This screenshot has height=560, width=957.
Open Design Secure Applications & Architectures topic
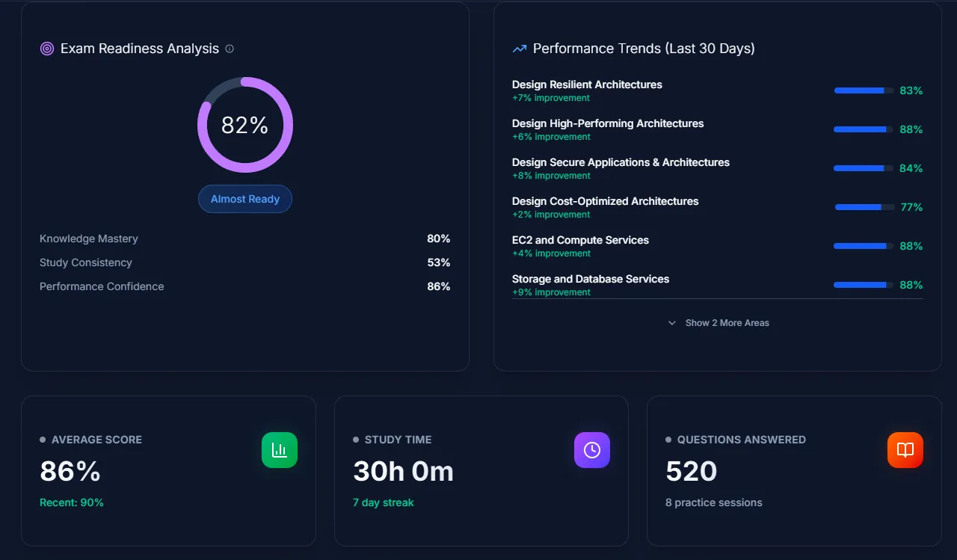point(621,162)
